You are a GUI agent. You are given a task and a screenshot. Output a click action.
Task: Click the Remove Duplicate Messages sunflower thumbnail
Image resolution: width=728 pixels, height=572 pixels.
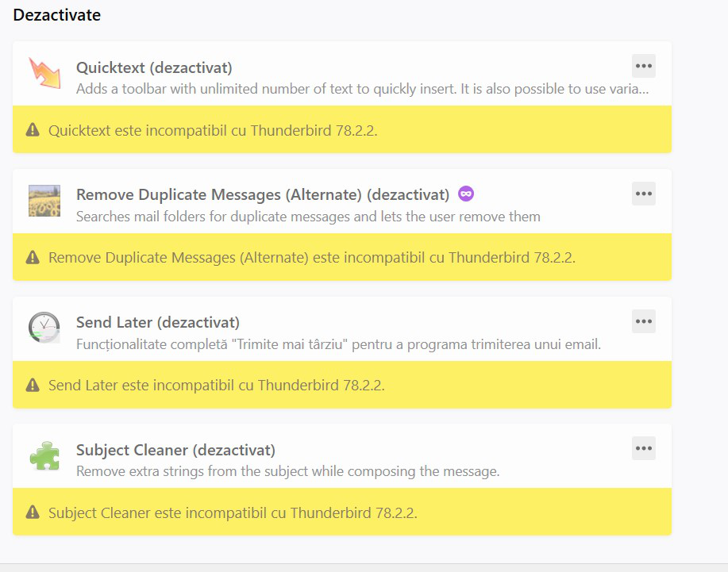point(44,202)
